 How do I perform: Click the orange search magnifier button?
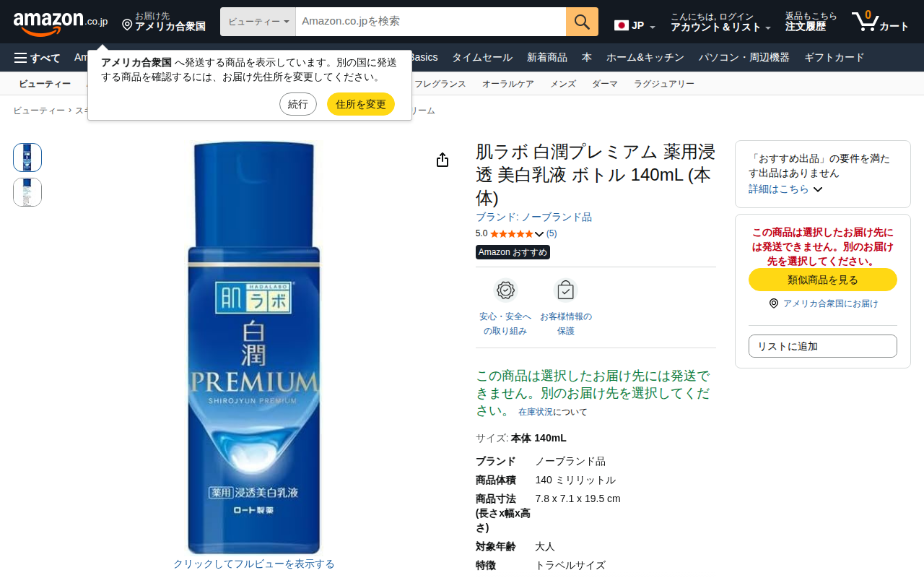point(582,22)
